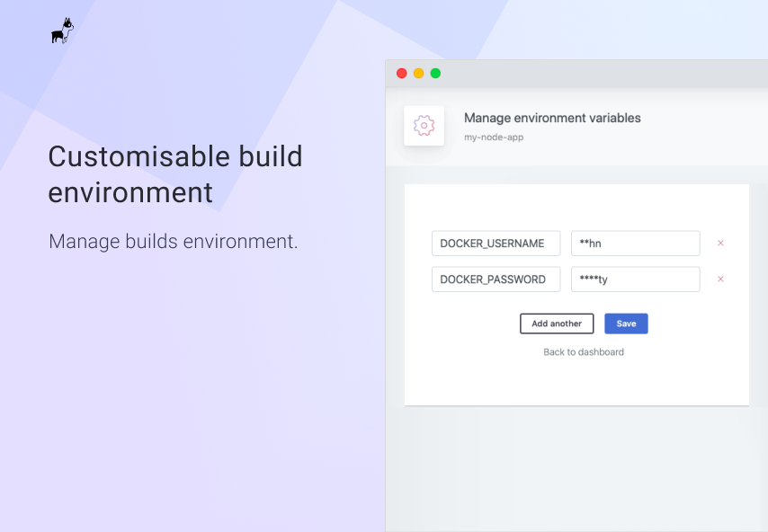Click the my-node-app project name

coord(494,137)
